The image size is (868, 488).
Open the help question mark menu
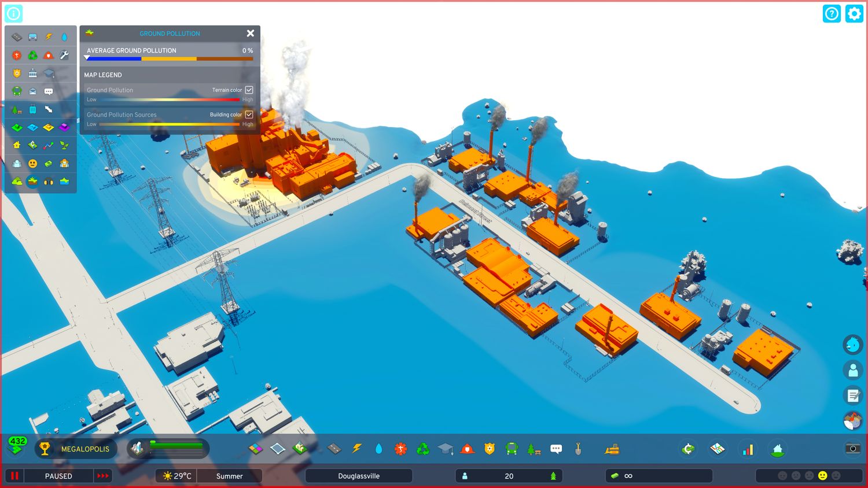click(x=832, y=13)
